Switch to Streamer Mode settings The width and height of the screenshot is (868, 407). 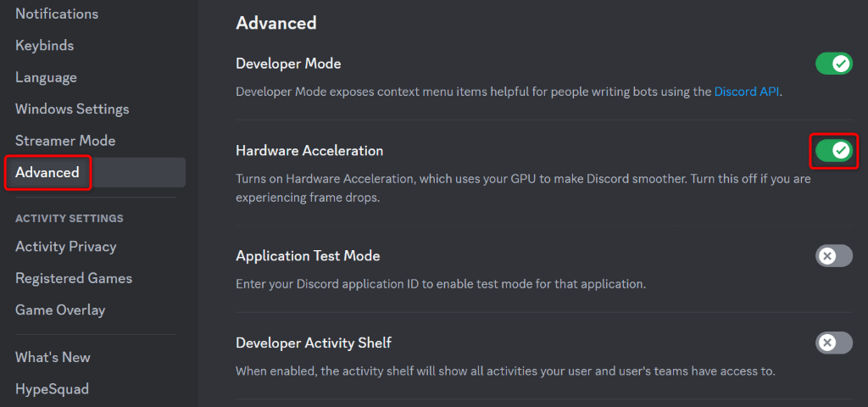pyautogui.click(x=65, y=141)
